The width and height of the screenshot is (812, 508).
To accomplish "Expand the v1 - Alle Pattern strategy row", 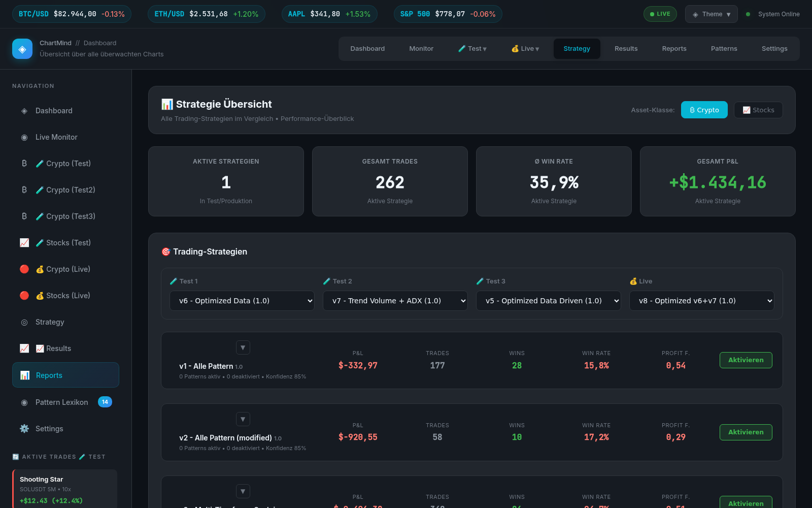I will pyautogui.click(x=243, y=347).
